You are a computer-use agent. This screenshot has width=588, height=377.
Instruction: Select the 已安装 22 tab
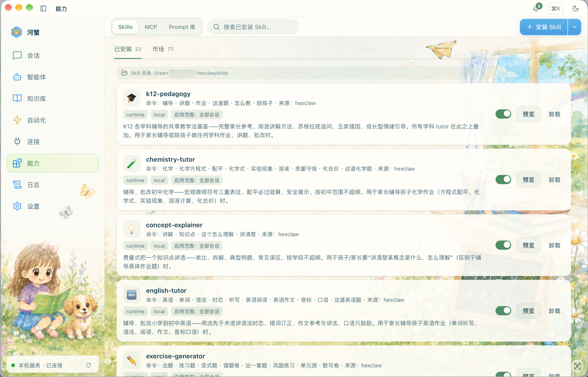[x=128, y=49]
